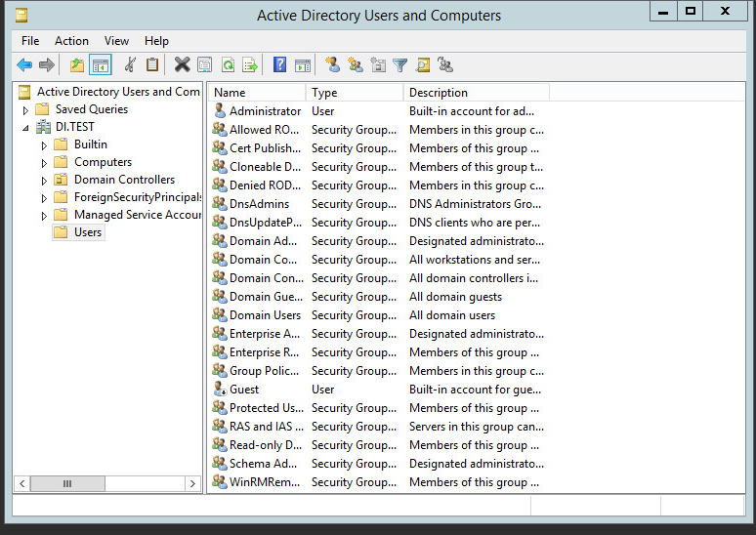Click the funnel Filter options icon
Screen dimensions: 756x535
point(400,65)
